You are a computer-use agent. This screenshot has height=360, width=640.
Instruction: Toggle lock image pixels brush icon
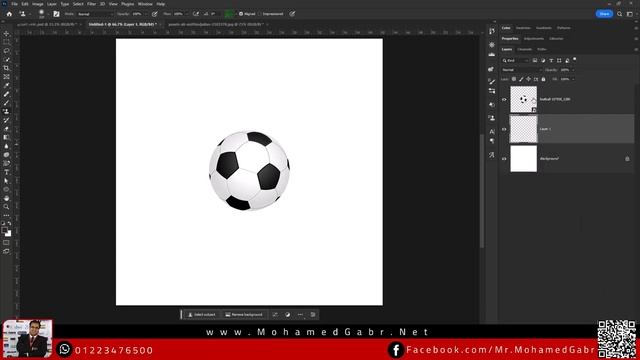tap(521, 79)
